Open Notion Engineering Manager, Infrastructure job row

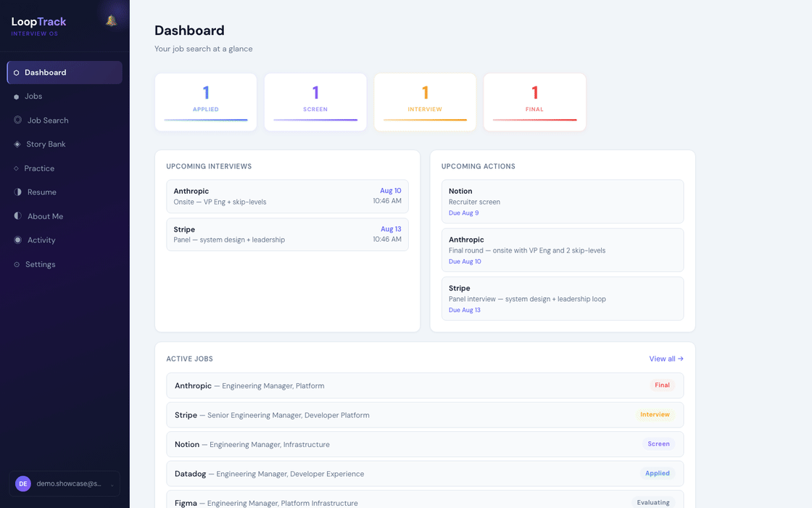coord(425,444)
